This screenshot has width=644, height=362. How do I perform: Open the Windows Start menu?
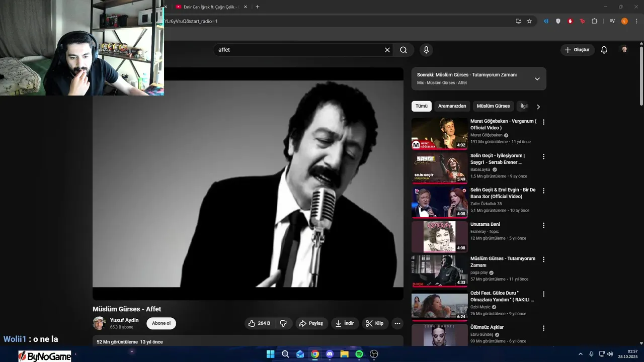pos(270,354)
